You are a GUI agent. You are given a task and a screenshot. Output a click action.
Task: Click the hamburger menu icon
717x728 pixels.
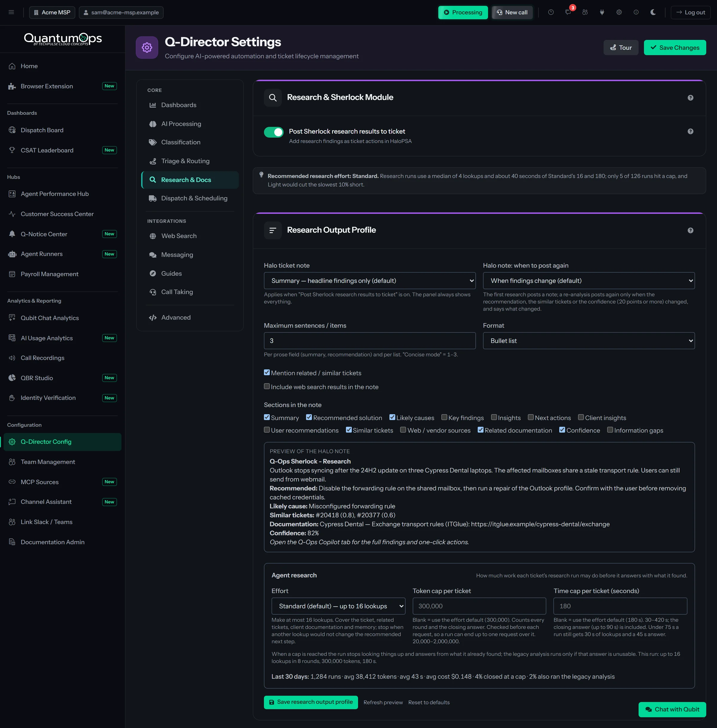[11, 13]
